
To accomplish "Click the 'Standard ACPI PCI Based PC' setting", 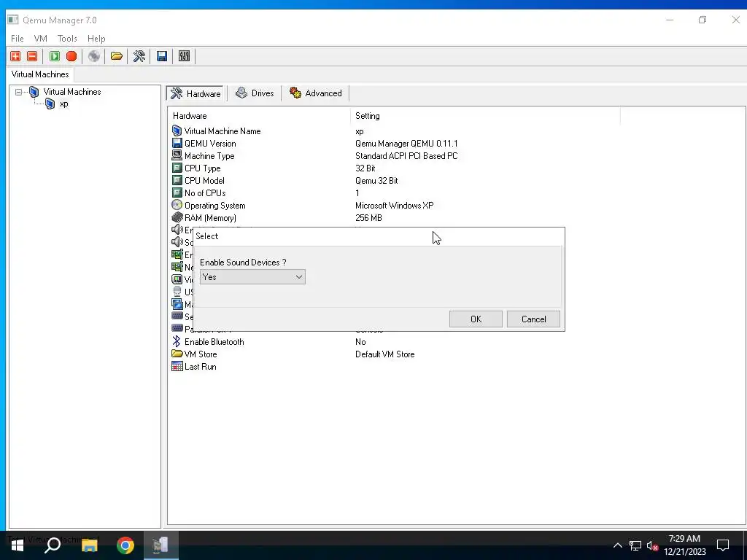I will pyautogui.click(x=406, y=156).
